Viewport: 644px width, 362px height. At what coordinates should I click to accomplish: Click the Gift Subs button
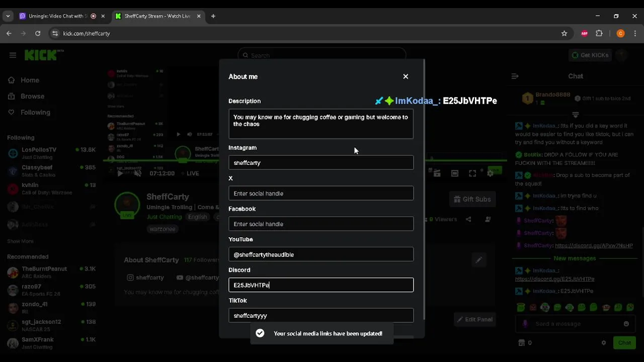coord(472,199)
